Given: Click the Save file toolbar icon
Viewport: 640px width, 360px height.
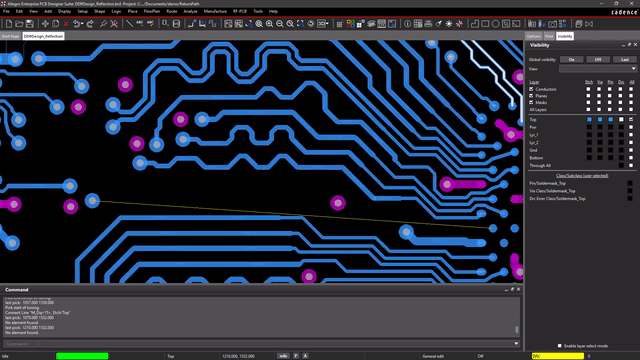Looking at the screenshot, I should (29, 24).
